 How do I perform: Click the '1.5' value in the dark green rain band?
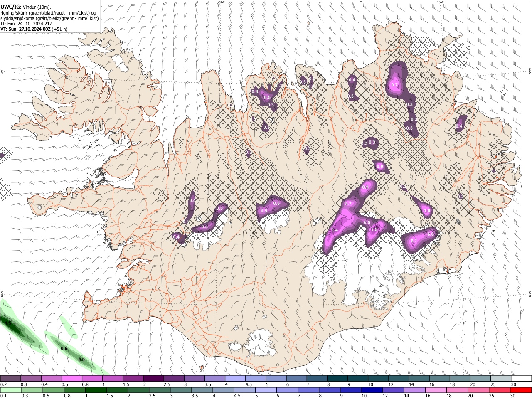tap(8, 323)
